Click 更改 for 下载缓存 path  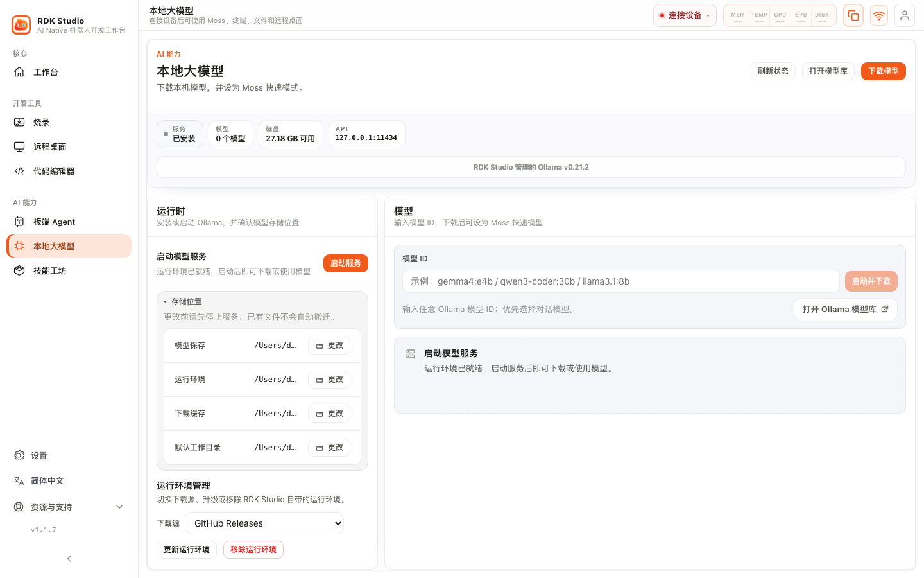(x=329, y=414)
